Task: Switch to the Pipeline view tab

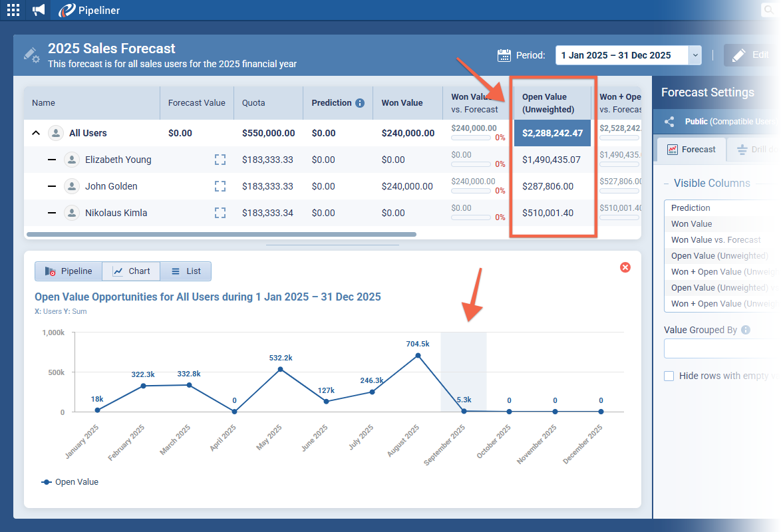Action: 69,271
